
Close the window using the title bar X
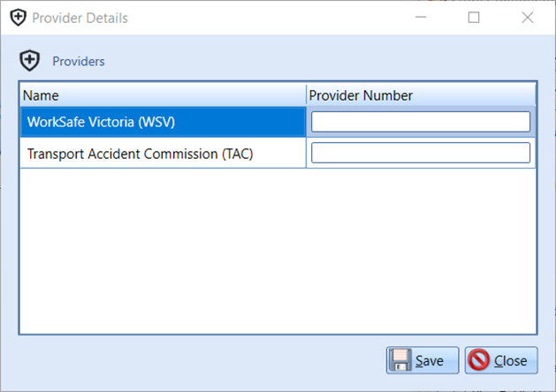point(528,18)
